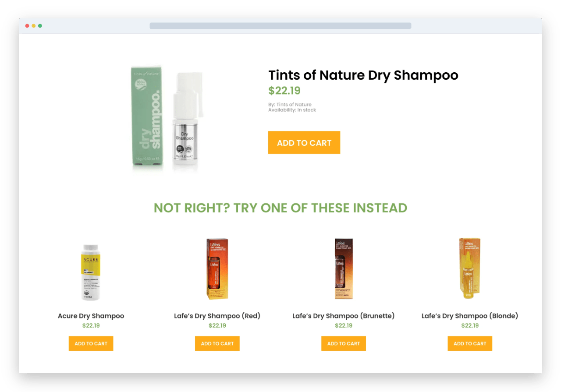561x392 pixels.
Task: Add Lafe's Dry Shampoo (Brunette) to cart
Action: pyautogui.click(x=344, y=343)
